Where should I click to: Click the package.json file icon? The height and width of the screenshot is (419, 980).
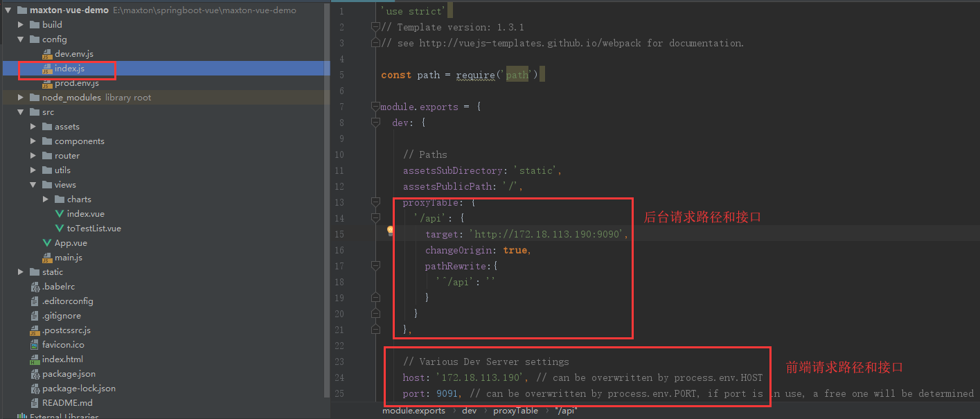coord(34,374)
